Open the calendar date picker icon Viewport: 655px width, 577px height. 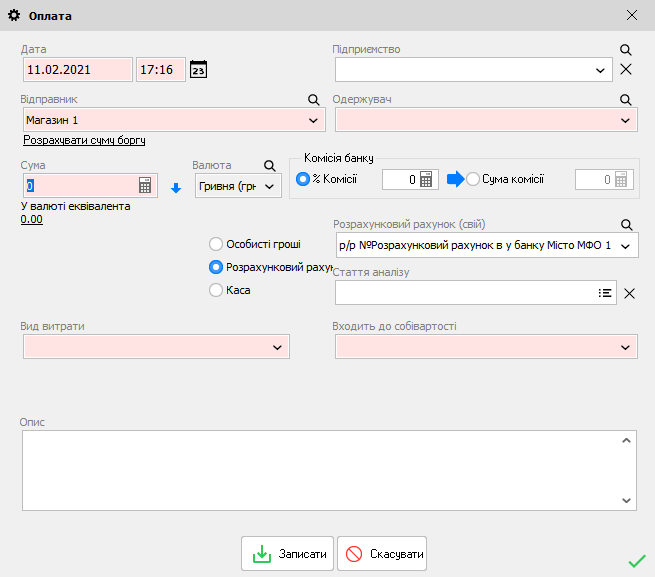coord(199,70)
